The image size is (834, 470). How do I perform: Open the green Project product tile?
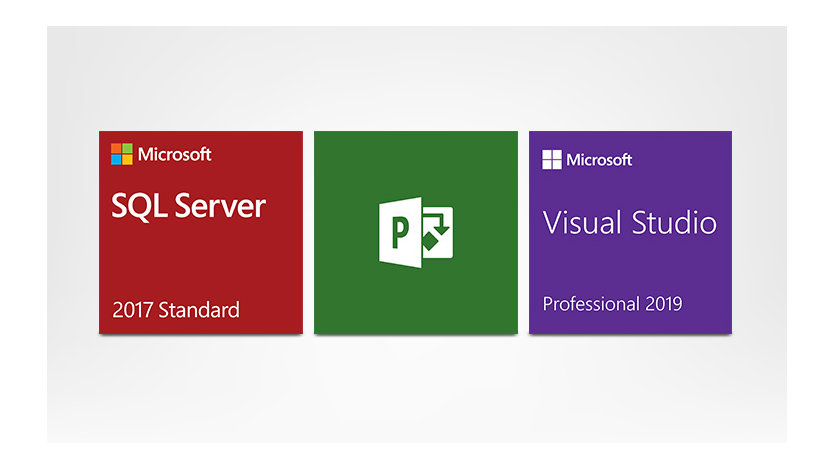[x=416, y=300]
